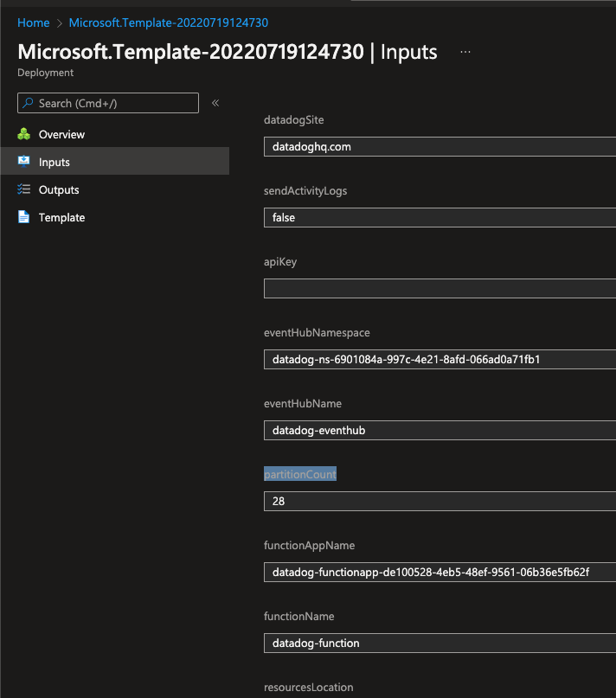This screenshot has height=698, width=616.
Task: Click the Outputs checklist icon
Action: click(x=24, y=189)
